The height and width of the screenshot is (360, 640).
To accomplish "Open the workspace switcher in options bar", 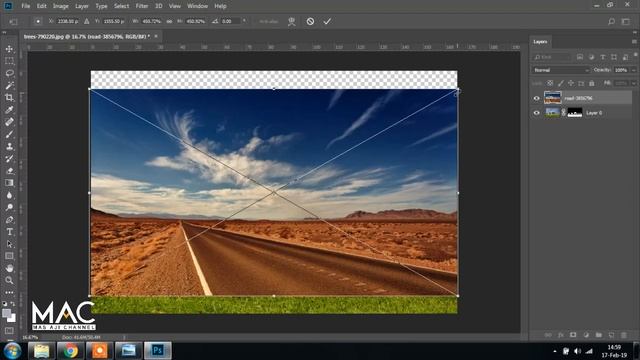I will pos(626,21).
